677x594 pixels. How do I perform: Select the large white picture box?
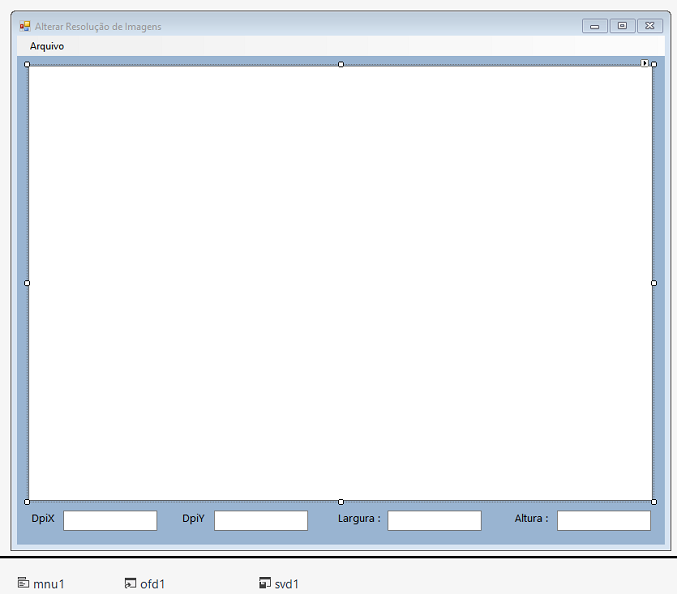coord(340,283)
